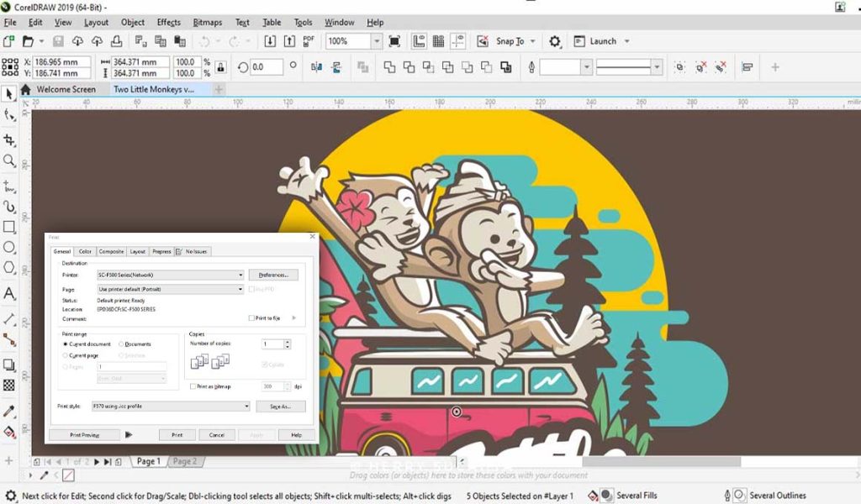Click the Publish to PDF icon
861x504 pixels.
[309, 41]
